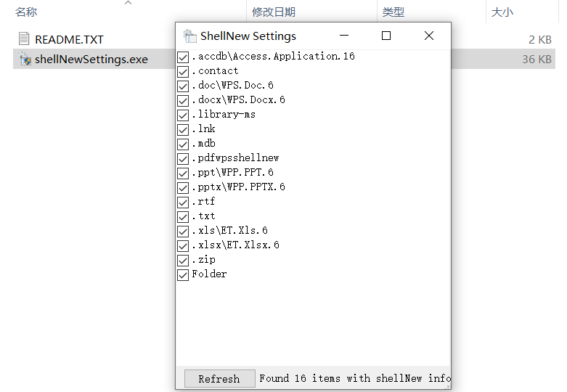
Task: Click the .accdb\Access.Application.16 list label
Action: (274, 57)
